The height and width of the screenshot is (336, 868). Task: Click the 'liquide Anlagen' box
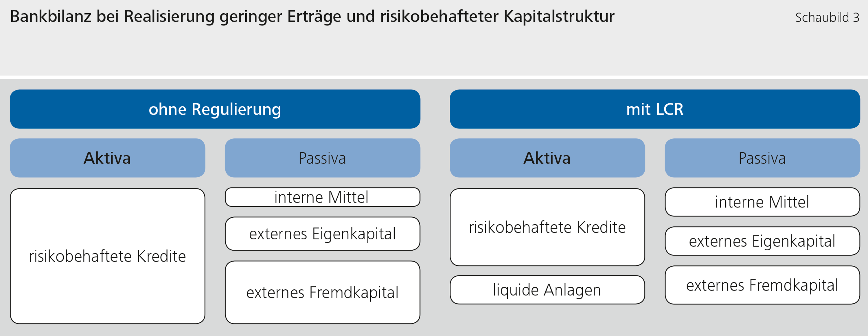[x=547, y=290]
